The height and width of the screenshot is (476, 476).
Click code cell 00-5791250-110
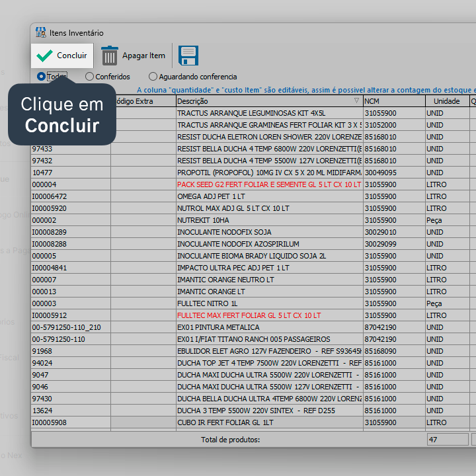click(71, 339)
